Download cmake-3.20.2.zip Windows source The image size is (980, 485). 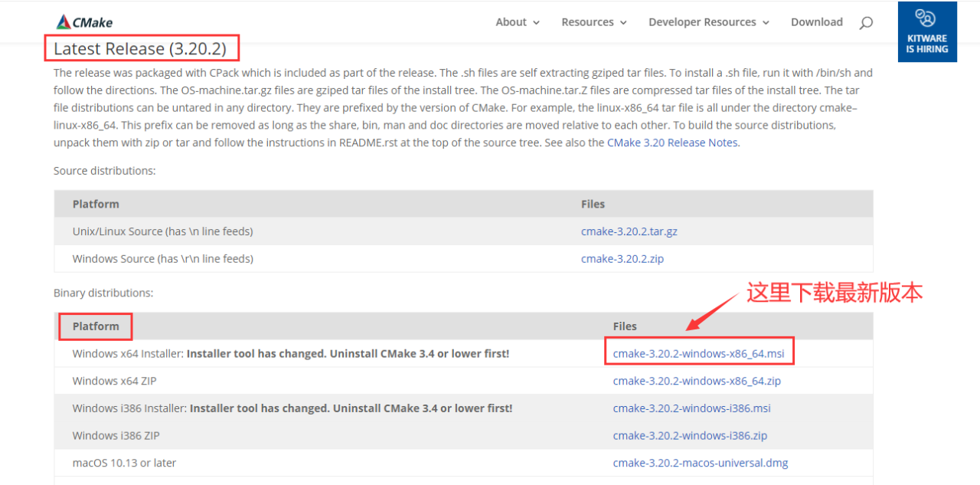622,259
